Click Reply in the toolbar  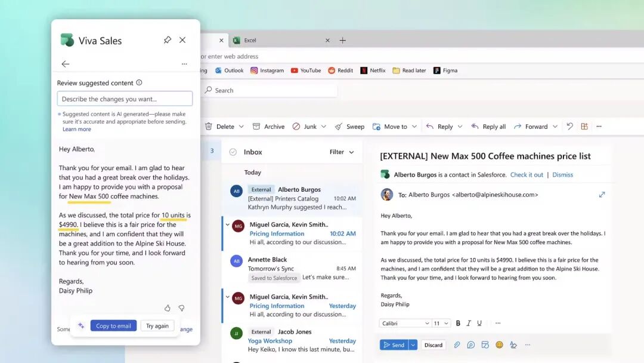[439, 126]
